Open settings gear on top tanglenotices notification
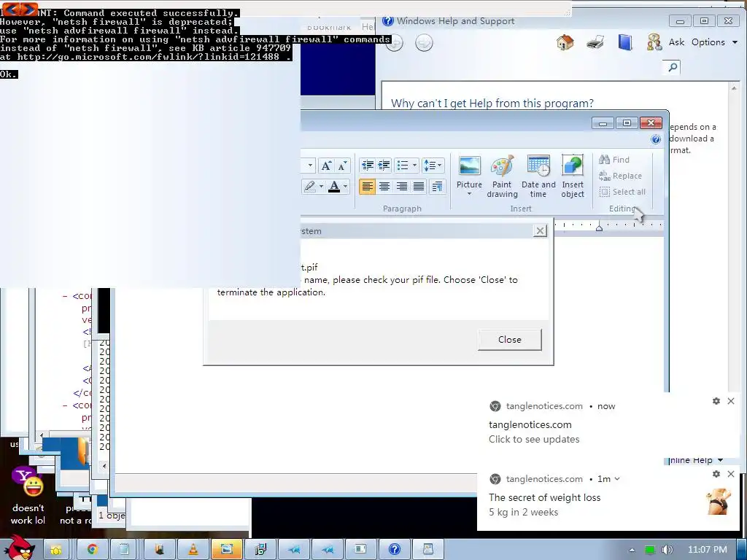The image size is (747, 560). click(716, 401)
